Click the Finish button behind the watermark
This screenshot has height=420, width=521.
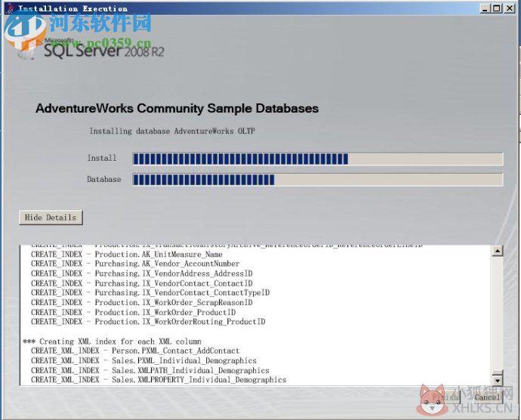[445, 397]
